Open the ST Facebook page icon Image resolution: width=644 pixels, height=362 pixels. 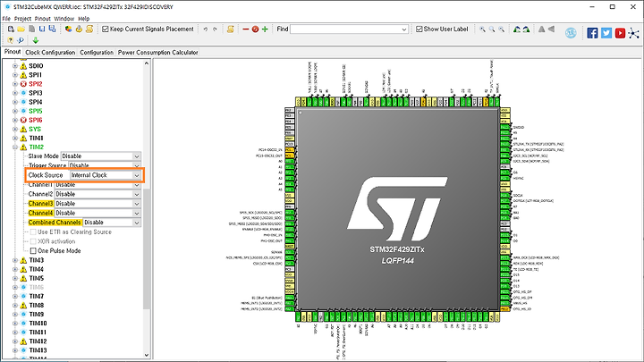(x=592, y=33)
